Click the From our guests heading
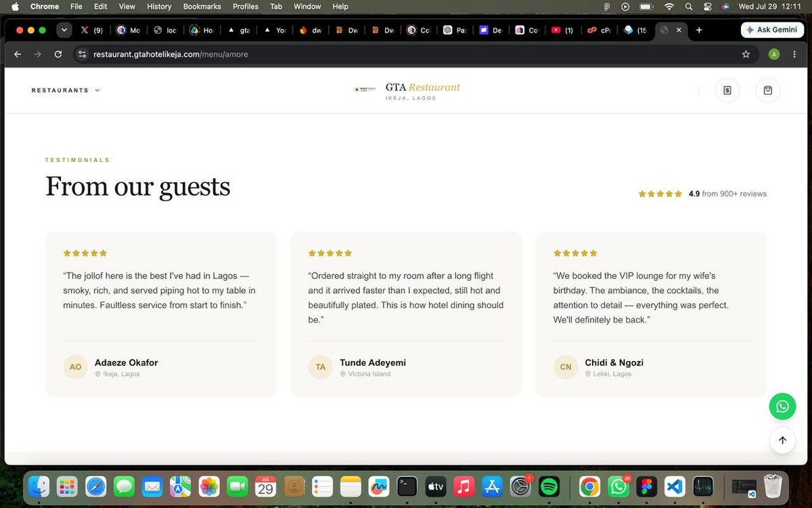812x508 pixels. [x=137, y=187]
